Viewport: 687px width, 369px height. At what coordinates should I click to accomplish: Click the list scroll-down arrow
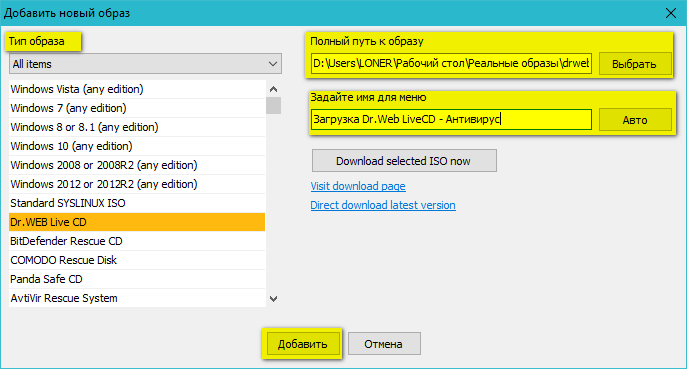point(273,299)
